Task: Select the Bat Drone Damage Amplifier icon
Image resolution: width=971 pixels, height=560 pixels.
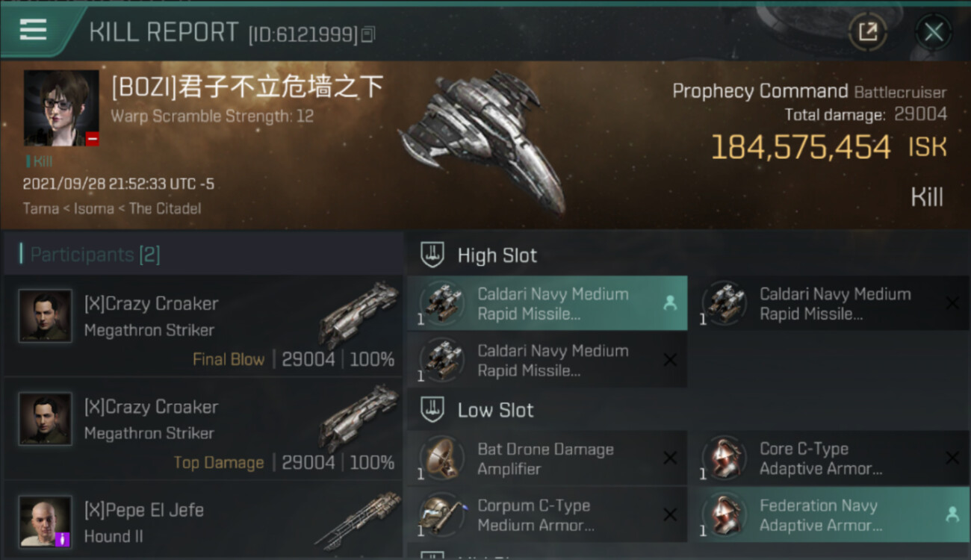Action: pyautogui.click(x=441, y=458)
